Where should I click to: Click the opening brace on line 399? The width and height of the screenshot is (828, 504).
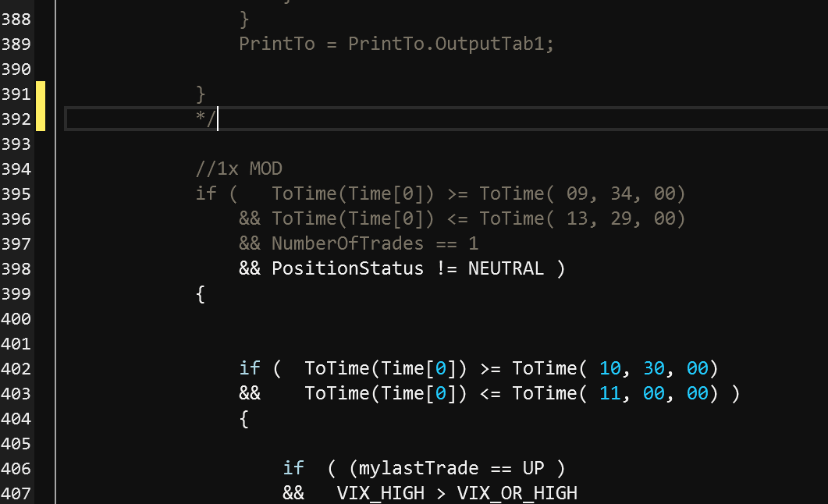coord(201,294)
